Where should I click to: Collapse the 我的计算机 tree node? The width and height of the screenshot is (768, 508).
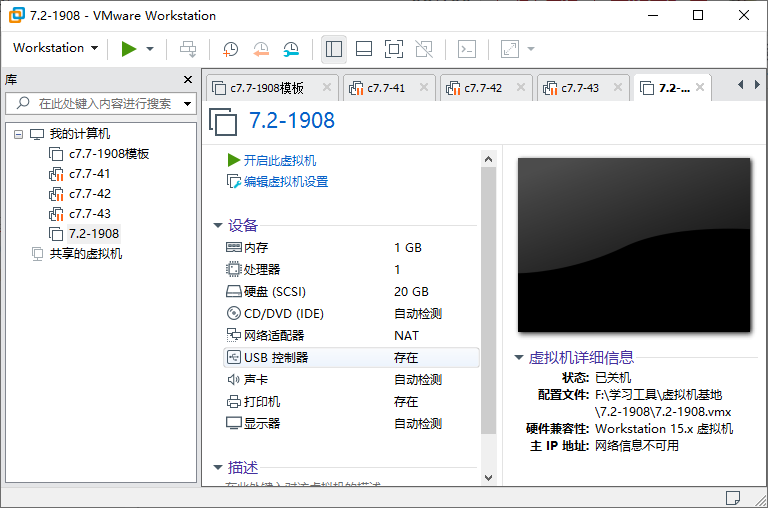pyautogui.click(x=19, y=134)
